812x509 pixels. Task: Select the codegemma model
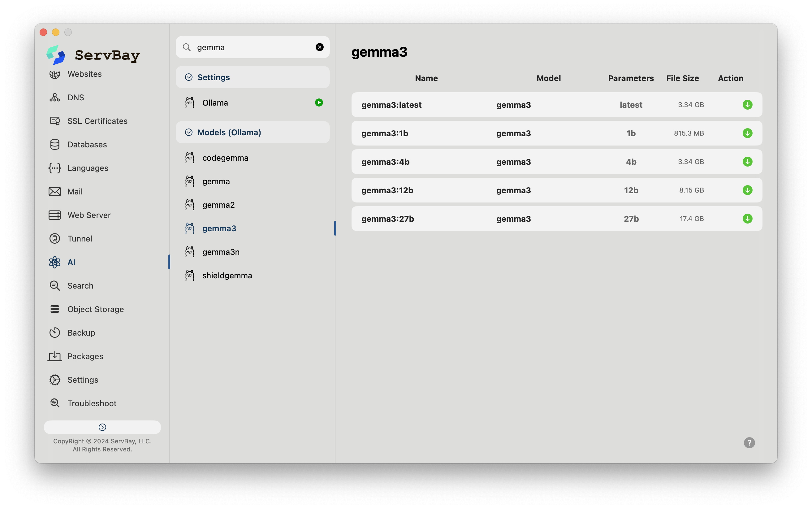click(x=225, y=158)
